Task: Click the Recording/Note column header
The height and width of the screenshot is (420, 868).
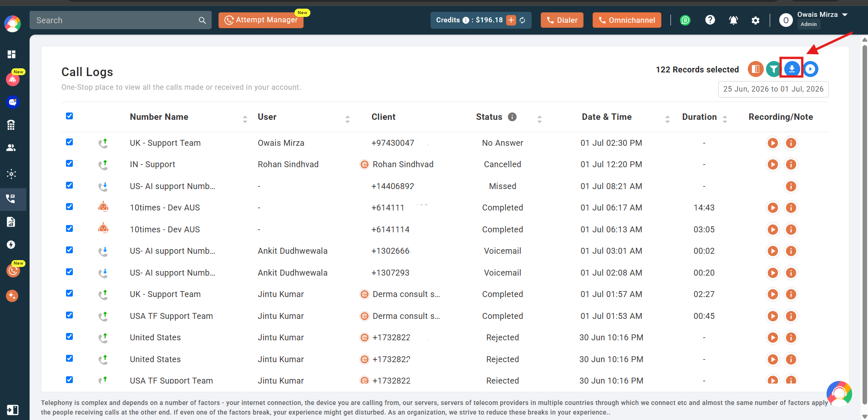Action: [x=781, y=117]
